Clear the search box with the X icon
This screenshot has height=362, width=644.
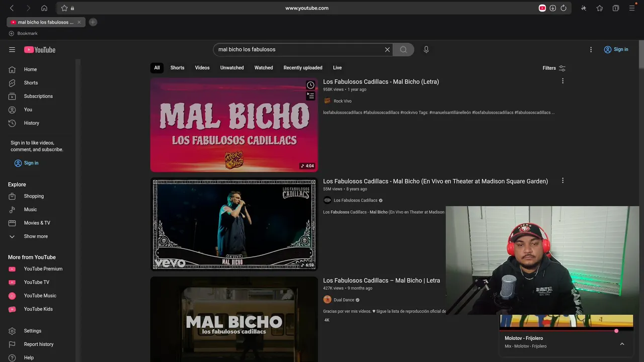pos(387,50)
